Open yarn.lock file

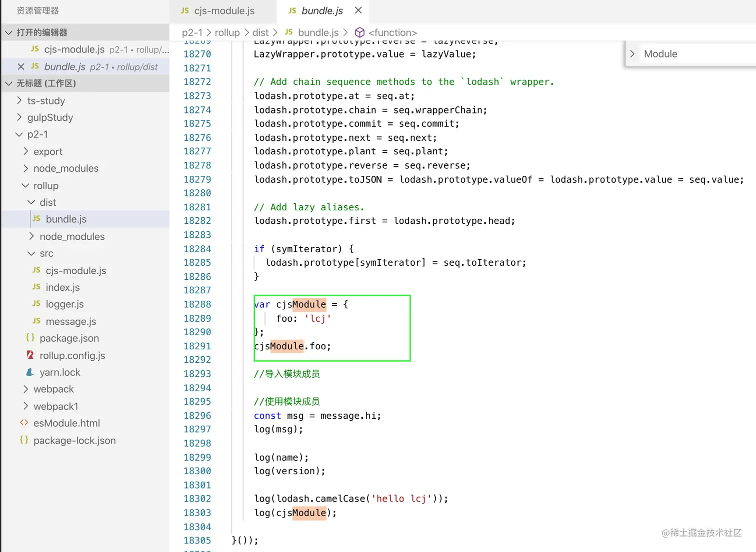60,372
